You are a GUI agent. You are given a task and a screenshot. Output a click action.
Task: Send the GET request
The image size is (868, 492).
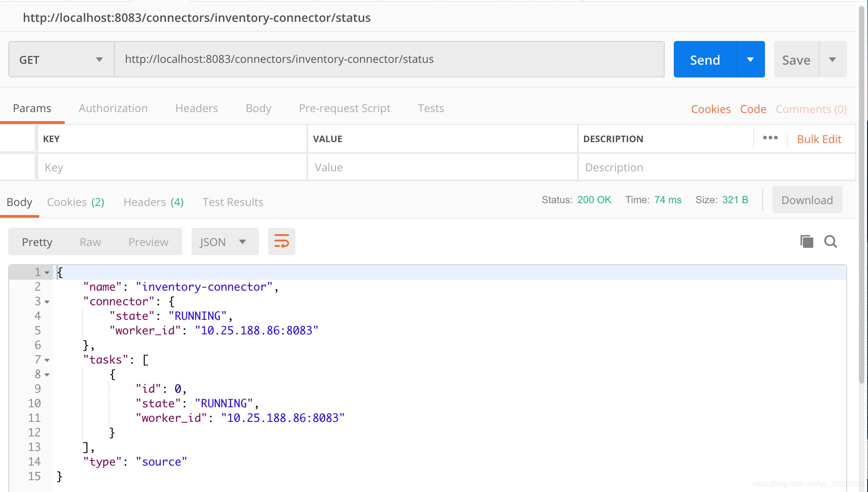click(x=705, y=60)
